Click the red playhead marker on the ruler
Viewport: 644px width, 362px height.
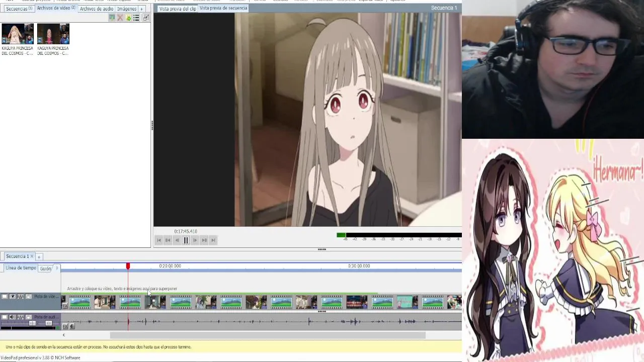point(128,266)
